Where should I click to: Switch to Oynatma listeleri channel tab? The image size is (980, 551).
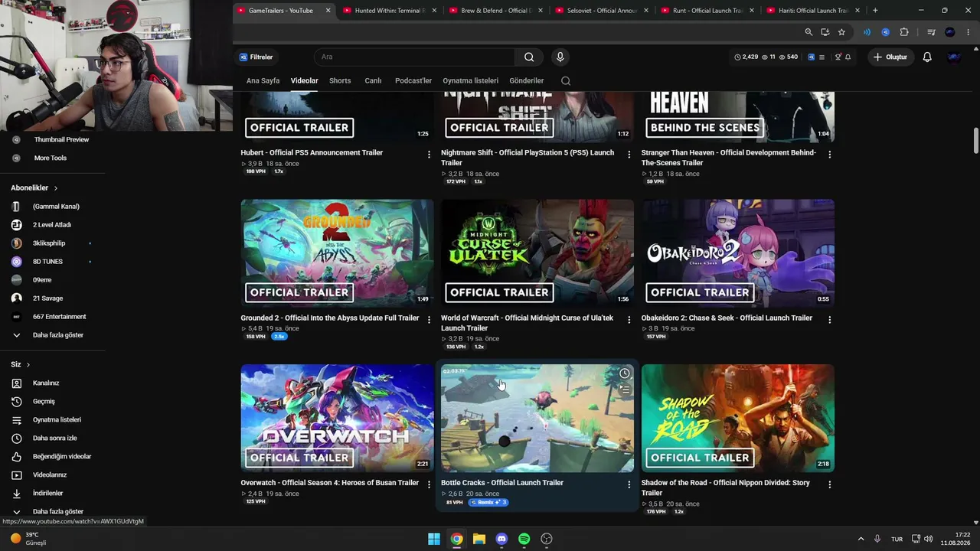[x=470, y=80]
